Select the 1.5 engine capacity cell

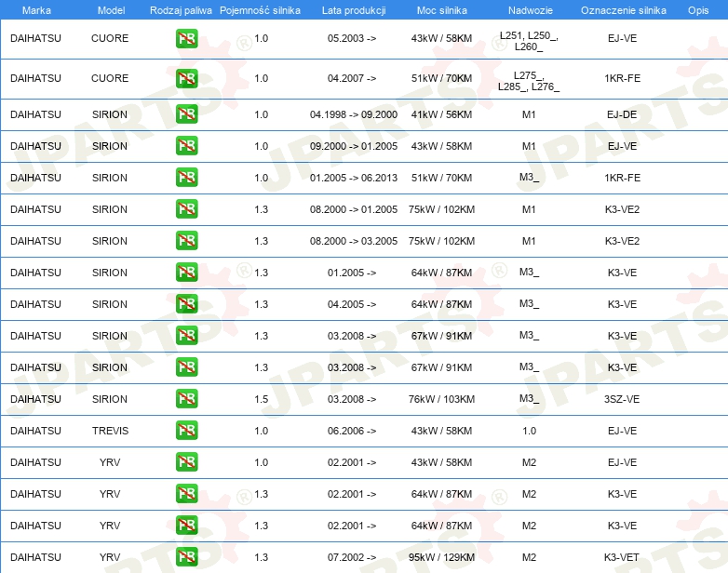[x=262, y=399]
